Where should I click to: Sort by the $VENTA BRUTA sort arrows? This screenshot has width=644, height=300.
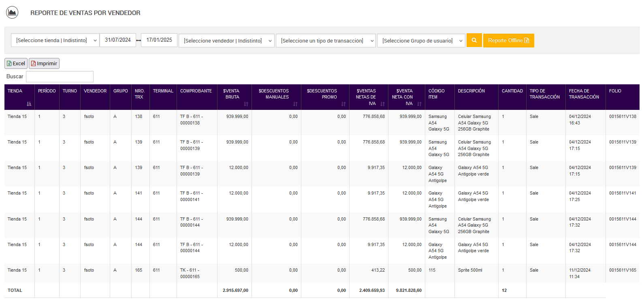tap(246, 104)
